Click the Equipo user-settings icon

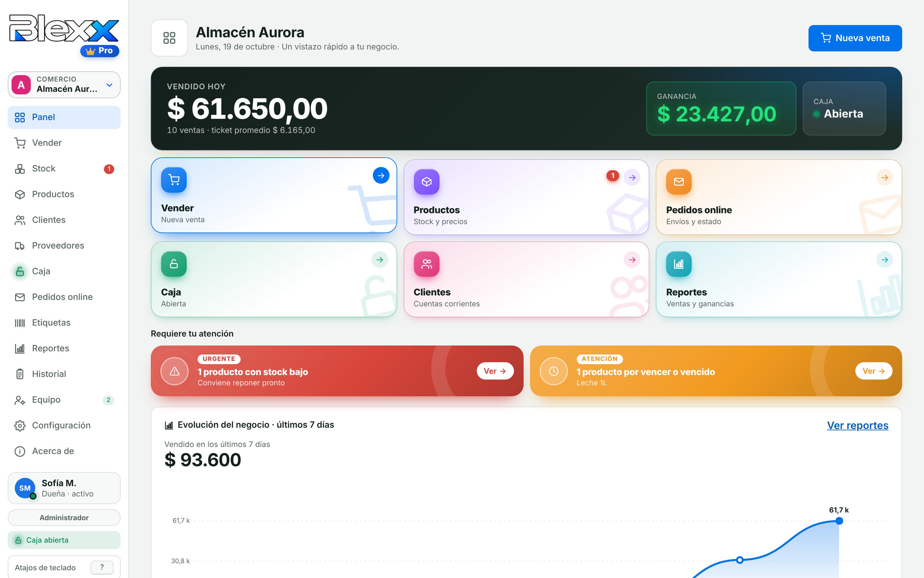tap(20, 400)
